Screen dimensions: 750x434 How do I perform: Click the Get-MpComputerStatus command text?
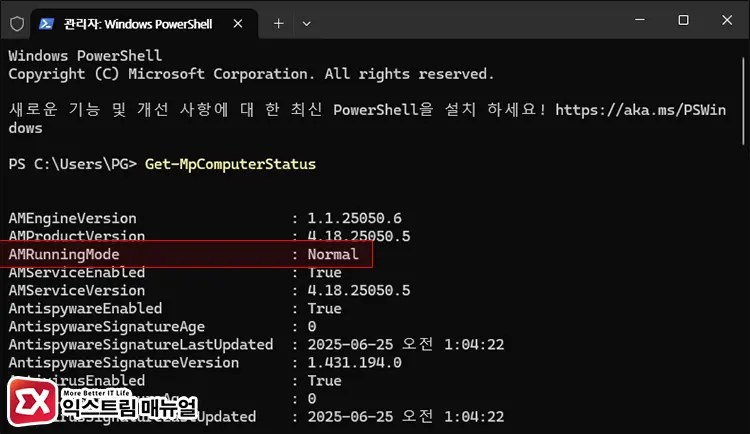(x=230, y=165)
